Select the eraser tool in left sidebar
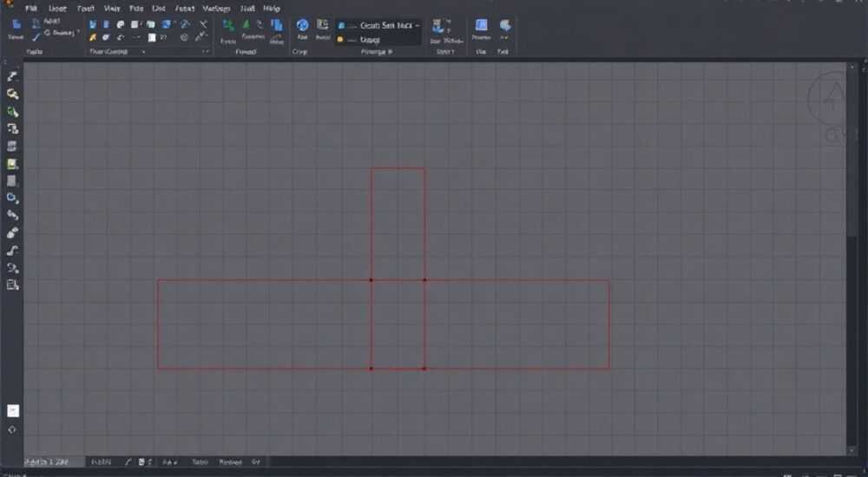Screen dimensions: 868x477 pyautogui.click(x=12, y=232)
